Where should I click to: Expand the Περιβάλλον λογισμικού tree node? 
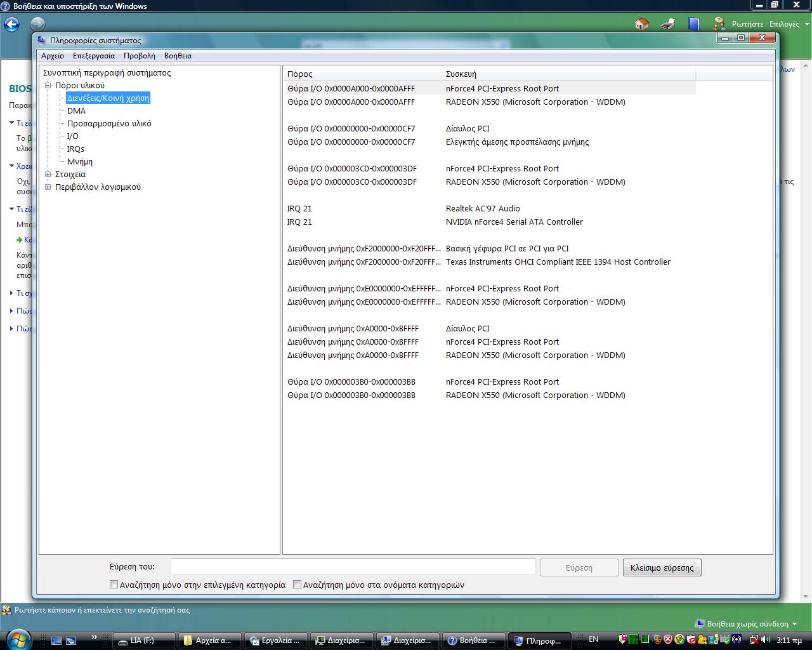coord(48,187)
